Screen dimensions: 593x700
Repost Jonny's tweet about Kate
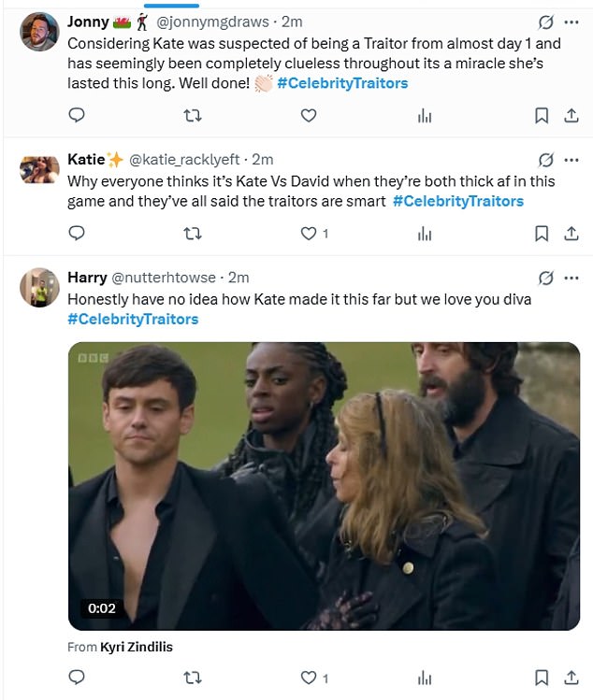[x=193, y=116]
